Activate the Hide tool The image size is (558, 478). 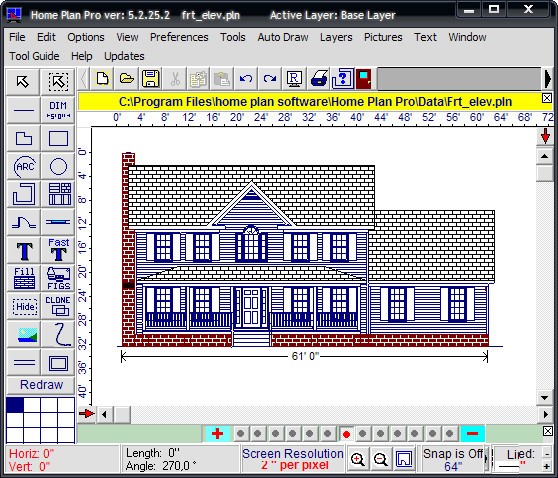pos(23,306)
